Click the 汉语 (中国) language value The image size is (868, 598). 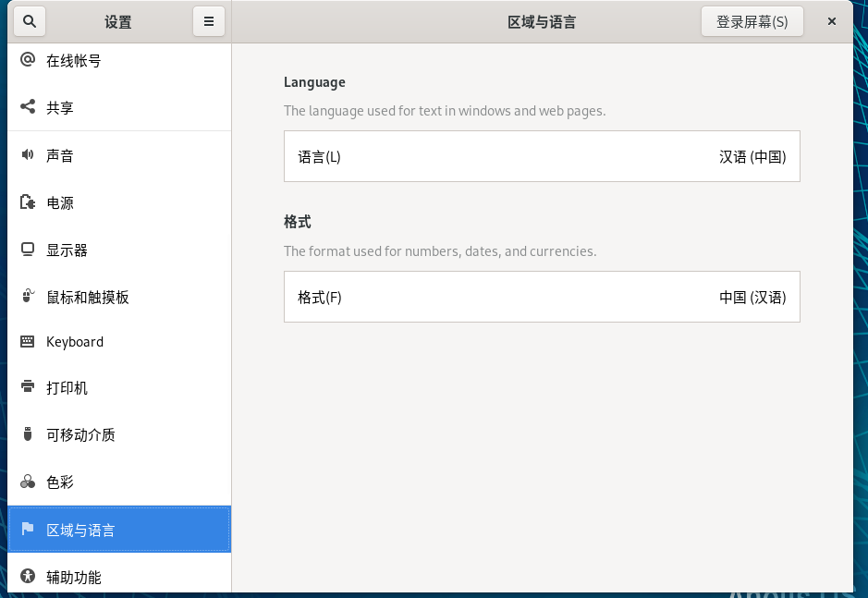(x=752, y=157)
